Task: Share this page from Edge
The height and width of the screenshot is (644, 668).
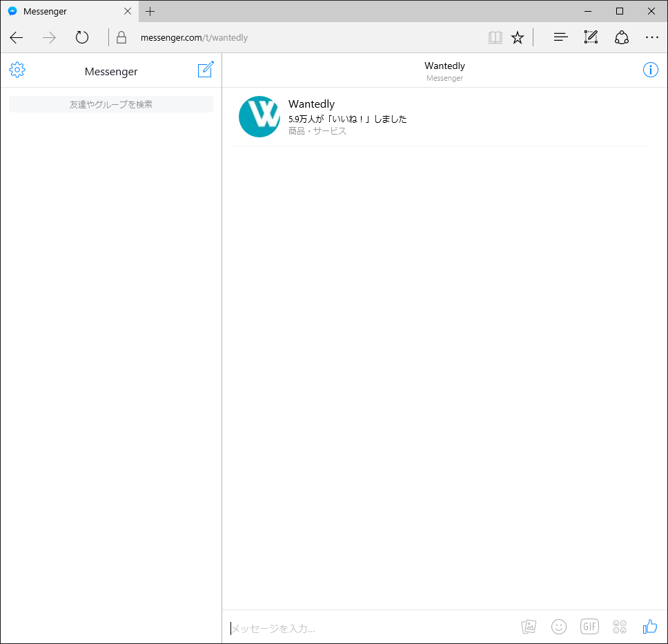Action: tap(622, 37)
